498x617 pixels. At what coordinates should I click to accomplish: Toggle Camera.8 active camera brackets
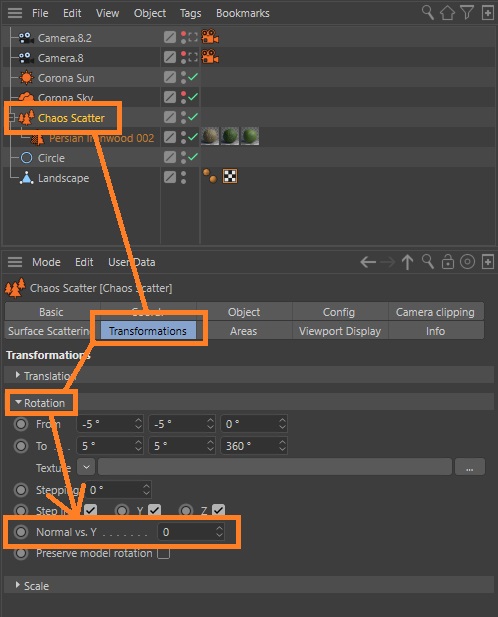tap(193, 57)
